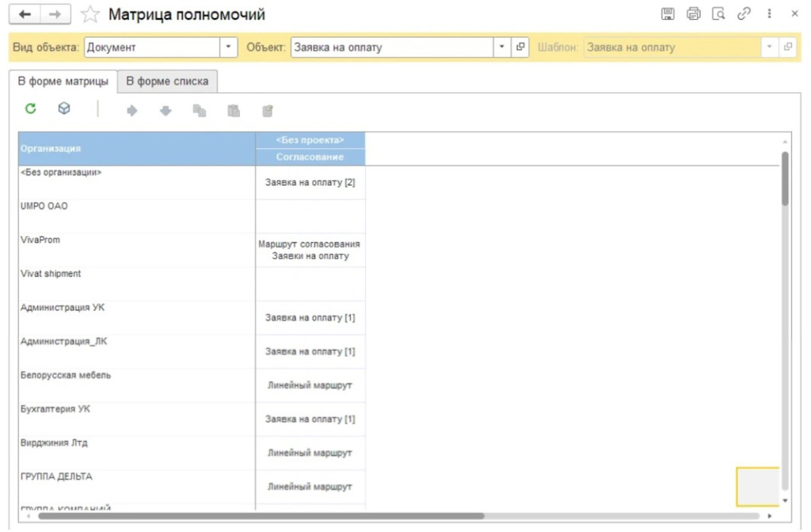The width and height of the screenshot is (811, 532).
Task: Click the paste icon in the matrix toolbar
Action: [x=234, y=111]
